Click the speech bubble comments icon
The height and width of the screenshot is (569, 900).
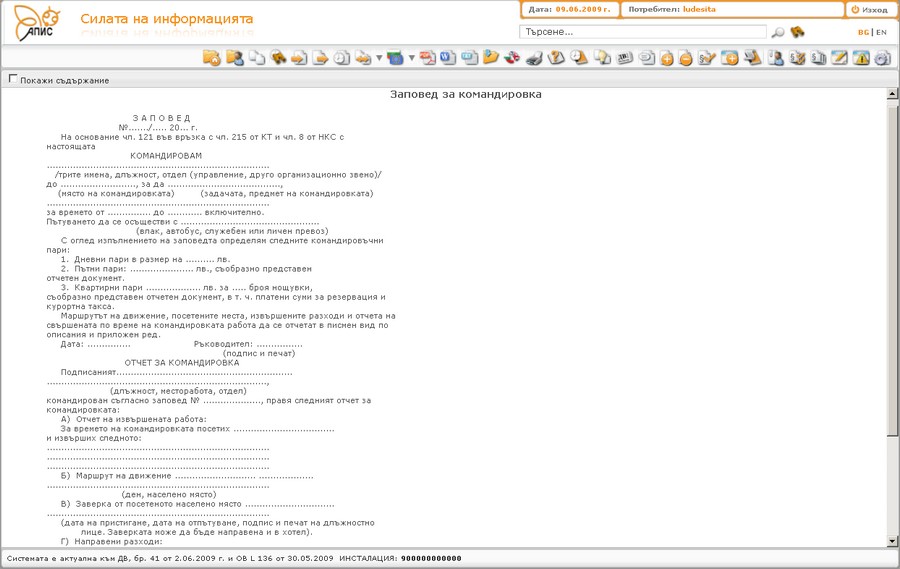click(646, 57)
